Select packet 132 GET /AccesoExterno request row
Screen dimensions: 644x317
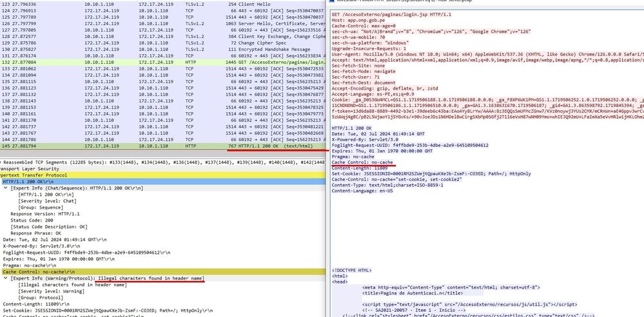click(162, 62)
